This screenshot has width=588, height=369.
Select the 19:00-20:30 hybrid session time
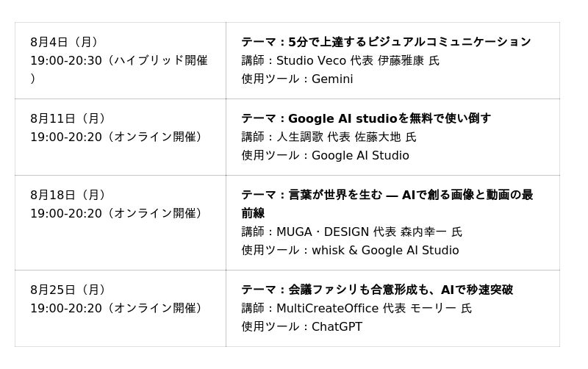pos(118,60)
